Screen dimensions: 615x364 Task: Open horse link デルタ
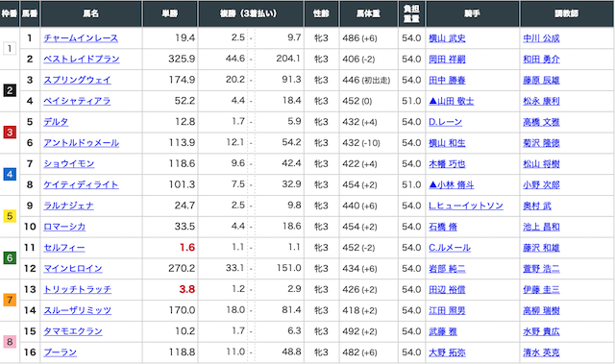[x=56, y=122]
